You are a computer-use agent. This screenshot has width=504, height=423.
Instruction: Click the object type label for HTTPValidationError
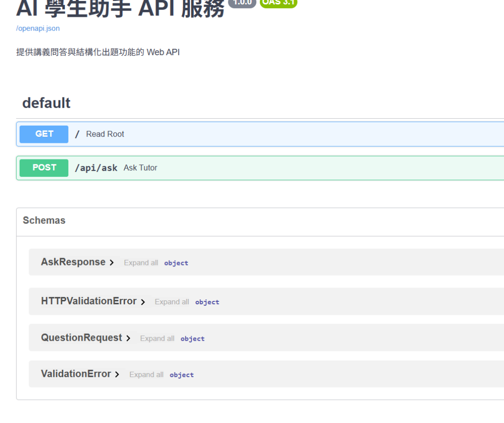(x=207, y=302)
